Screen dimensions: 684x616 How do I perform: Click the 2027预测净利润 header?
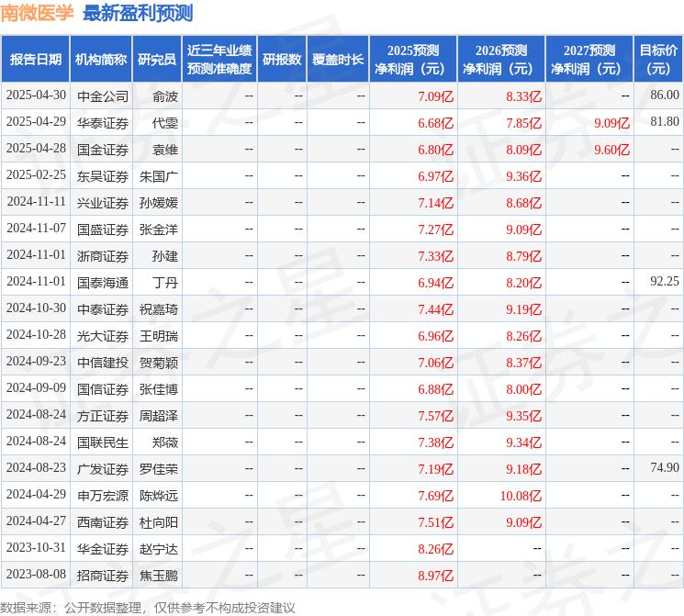point(589,59)
